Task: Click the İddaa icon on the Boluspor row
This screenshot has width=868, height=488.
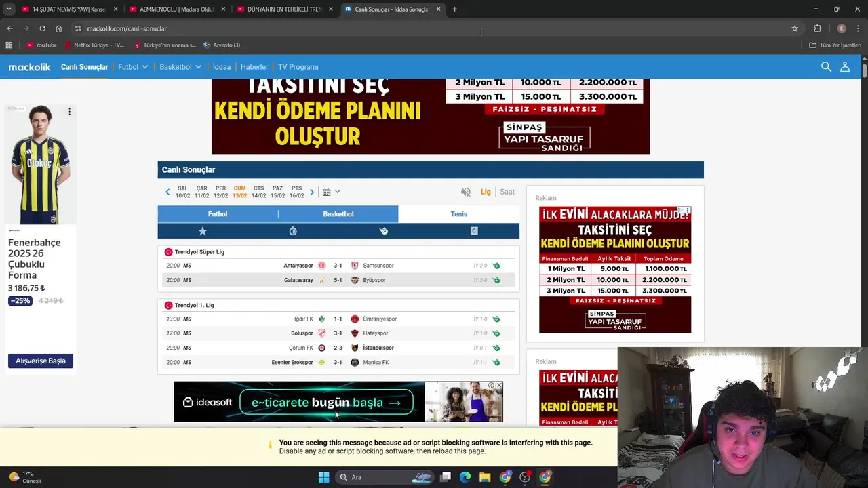Action: [x=496, y=333]
